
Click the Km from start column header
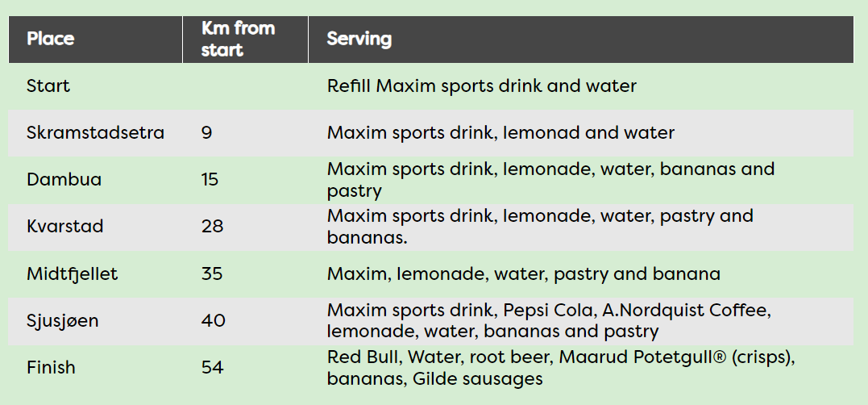point(238,39)
